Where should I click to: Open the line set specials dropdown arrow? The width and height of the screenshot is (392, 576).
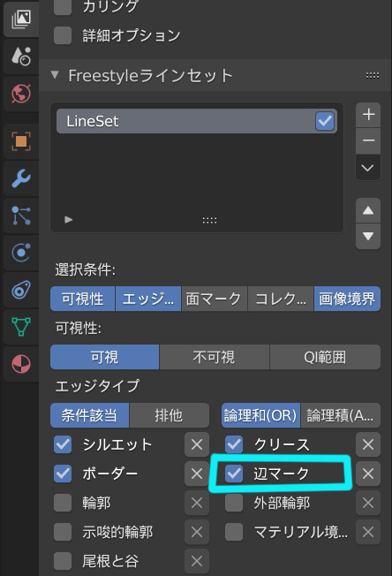[x=368, y=168]
